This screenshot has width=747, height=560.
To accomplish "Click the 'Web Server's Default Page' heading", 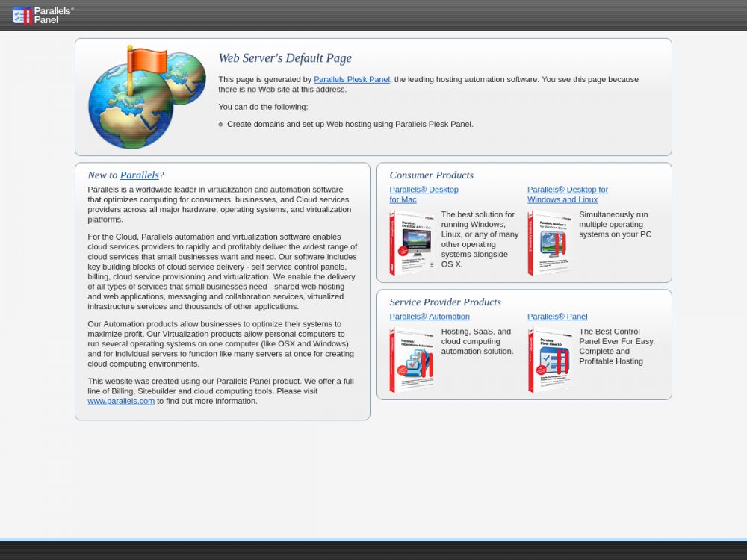I will click(x=285, y=58).
